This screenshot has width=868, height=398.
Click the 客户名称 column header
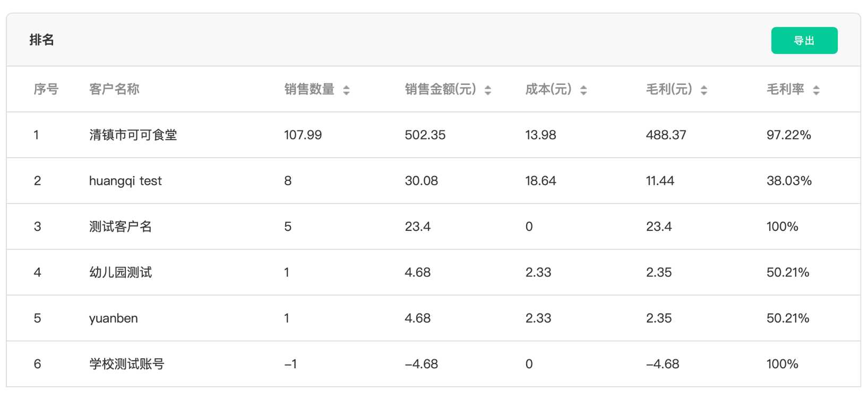(x=114, y=89)
